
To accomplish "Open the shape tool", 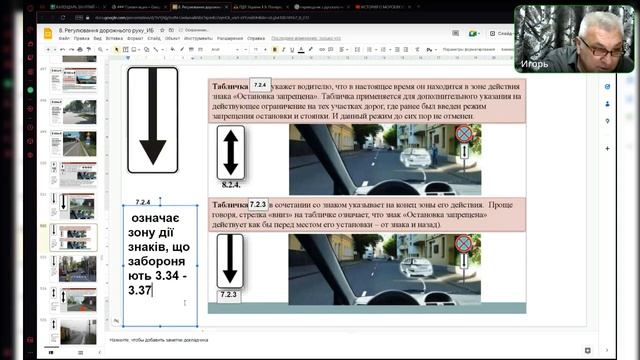I will [x=147, y=49].
